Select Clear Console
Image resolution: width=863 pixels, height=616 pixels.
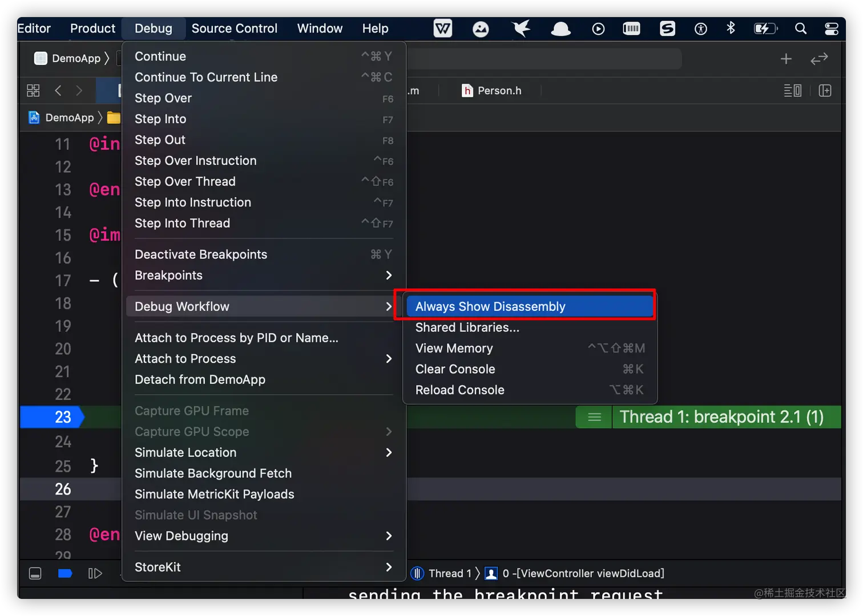[530, 369]
